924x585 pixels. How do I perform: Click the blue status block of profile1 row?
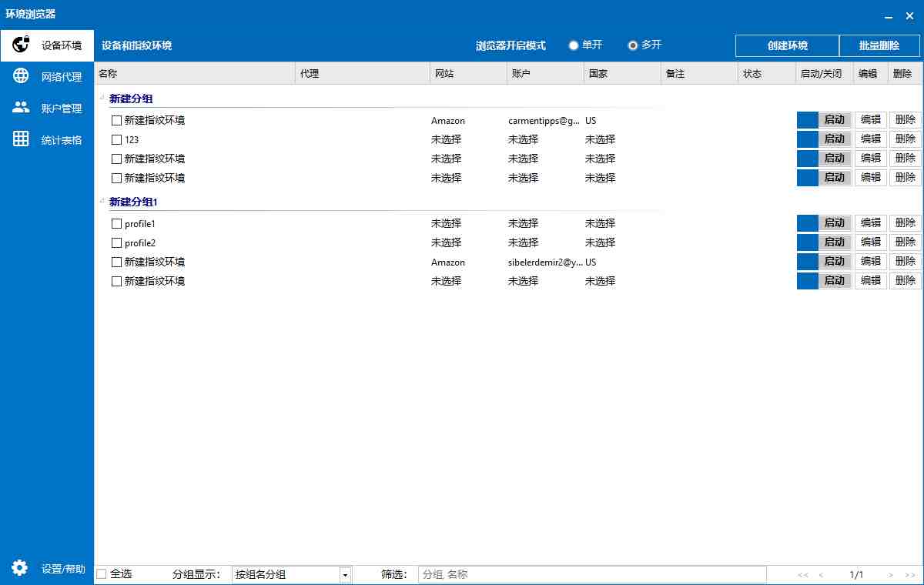point(808,223)
